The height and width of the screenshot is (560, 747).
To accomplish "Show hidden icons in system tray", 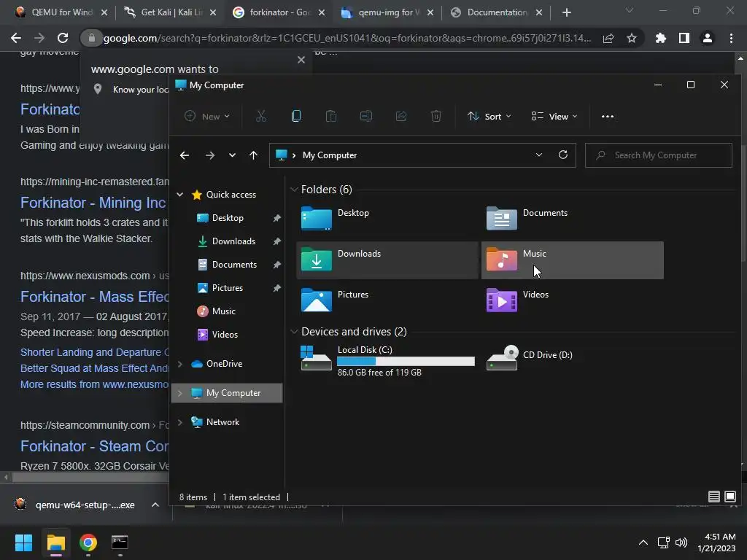I will pyautogui.click(x=643, y=542).
